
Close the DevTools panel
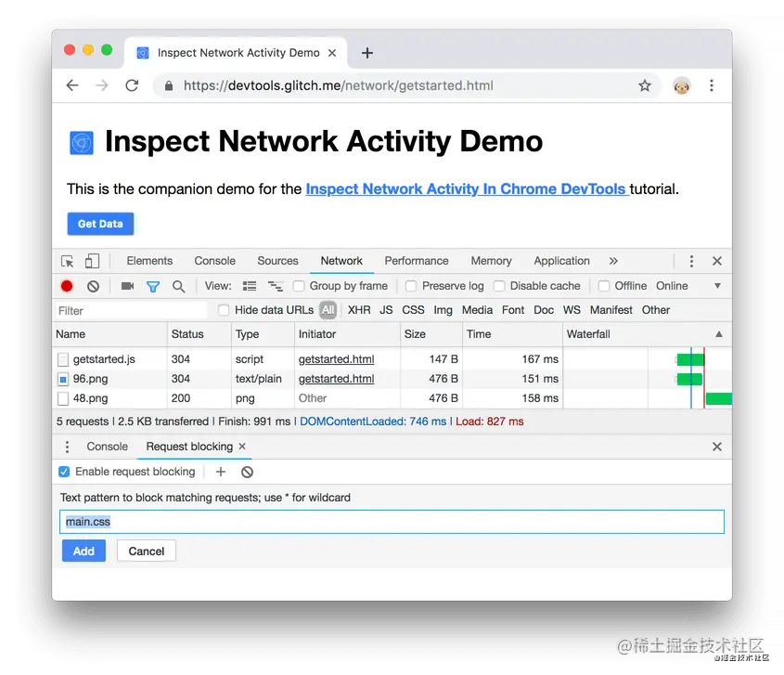717,261
